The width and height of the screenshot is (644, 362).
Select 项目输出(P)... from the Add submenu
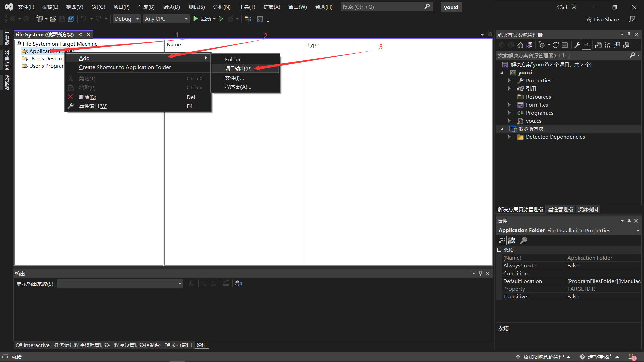(245, 68)
